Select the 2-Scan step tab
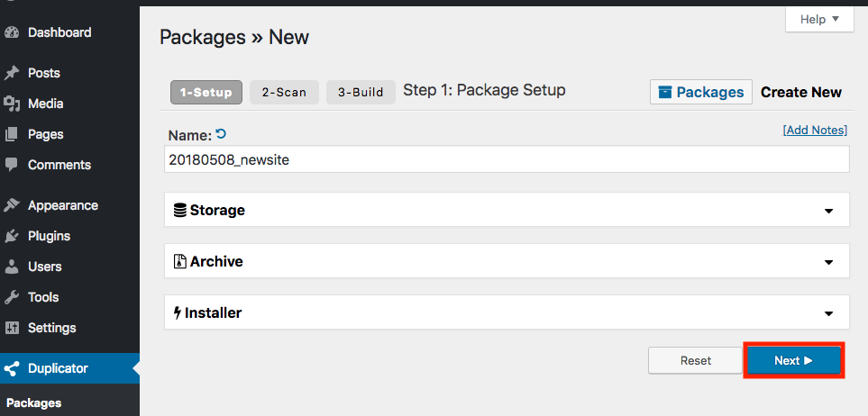 [284, 93]
